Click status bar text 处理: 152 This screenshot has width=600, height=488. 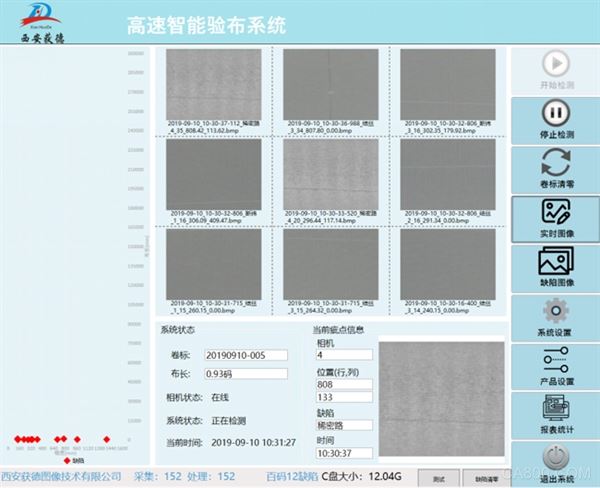coord(211,476)
